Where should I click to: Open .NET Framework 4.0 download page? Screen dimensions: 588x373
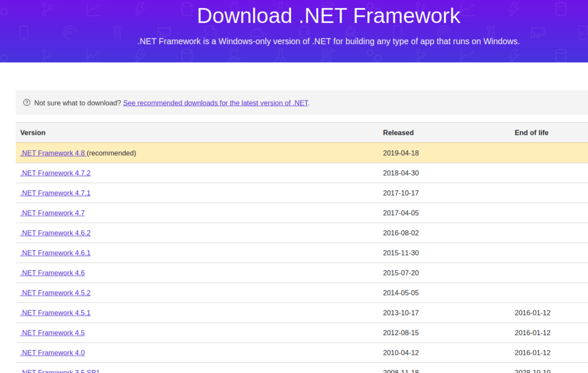tap(52, 353)
